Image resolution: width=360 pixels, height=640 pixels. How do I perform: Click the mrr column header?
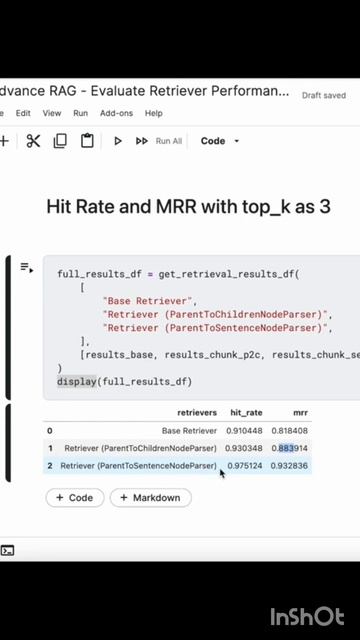(300, 413)
